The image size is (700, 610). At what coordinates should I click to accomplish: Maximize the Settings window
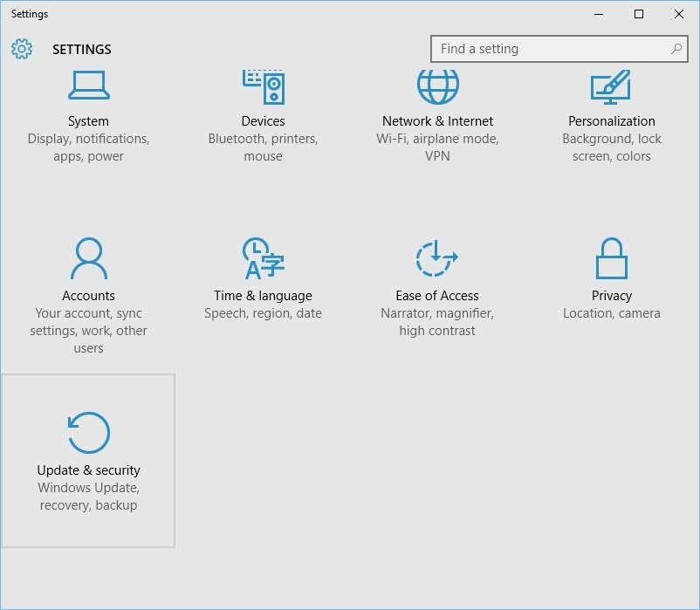[x=639, y=14]
